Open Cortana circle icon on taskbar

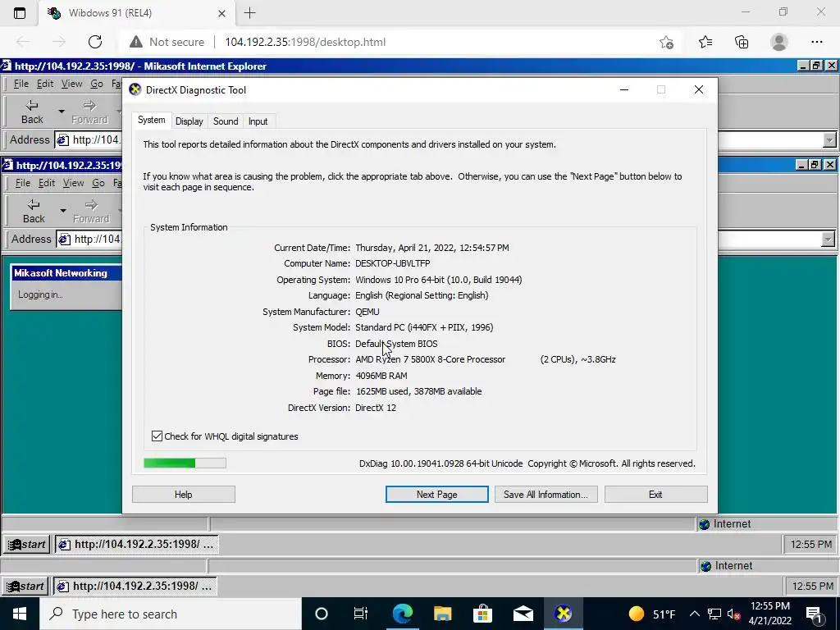[322, 614]
